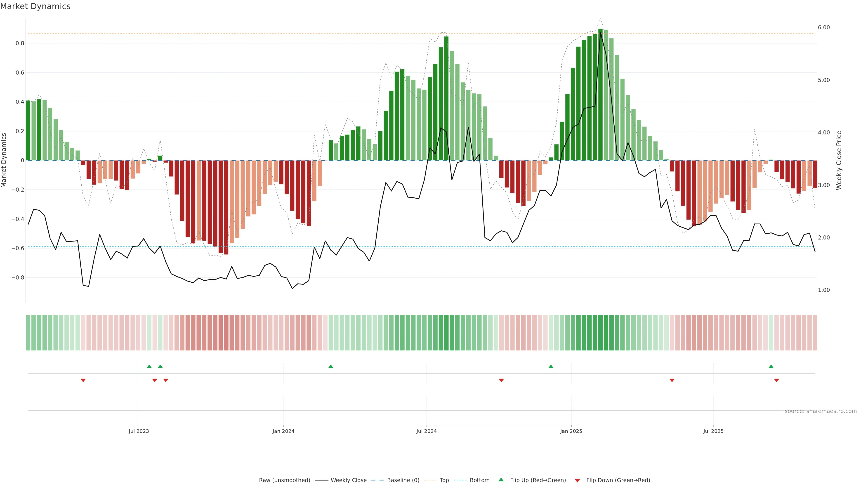Toggle the Weekly Close legend entry

point(348,480)
